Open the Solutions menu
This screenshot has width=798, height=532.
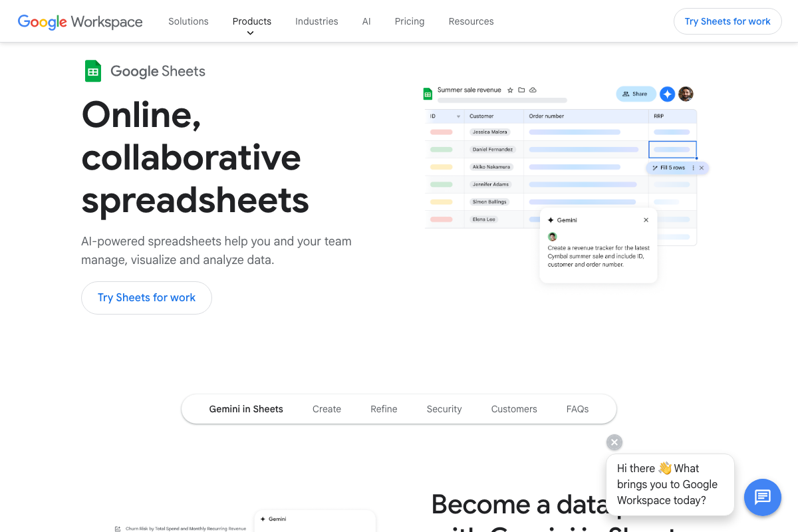pos(188,21)
